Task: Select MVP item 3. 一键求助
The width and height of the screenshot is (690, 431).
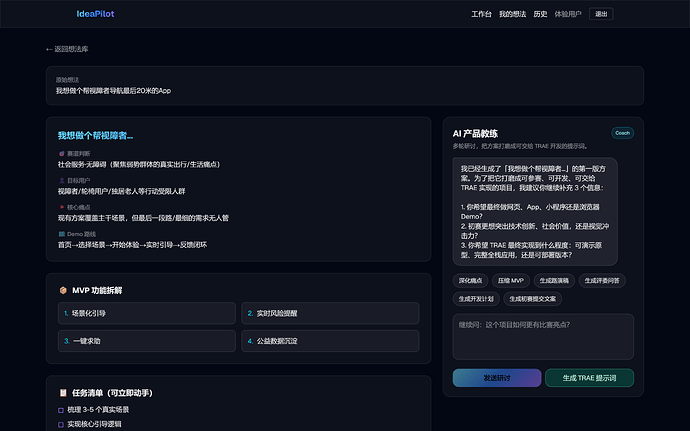Action: pyautogui.click(x=147, y=341)
